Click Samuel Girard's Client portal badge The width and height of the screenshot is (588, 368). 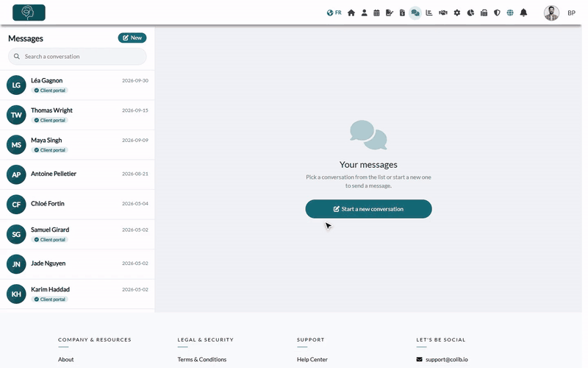point(49,240)
